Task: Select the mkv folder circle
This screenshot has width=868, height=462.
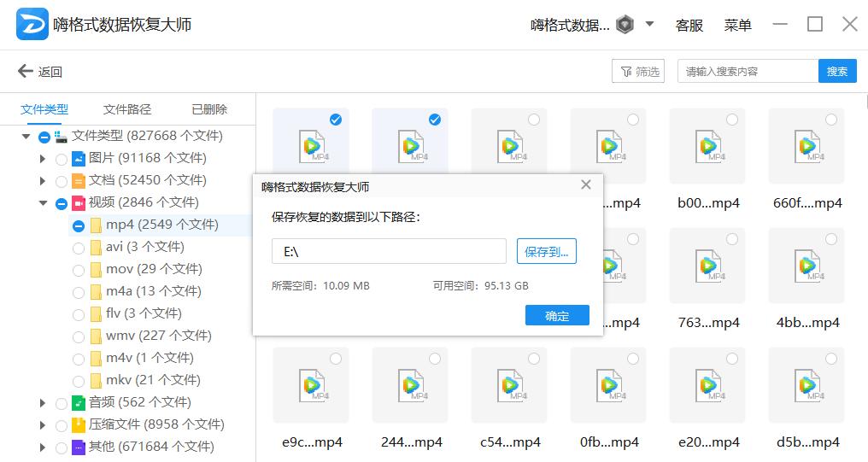Action: tap(79, 381)
